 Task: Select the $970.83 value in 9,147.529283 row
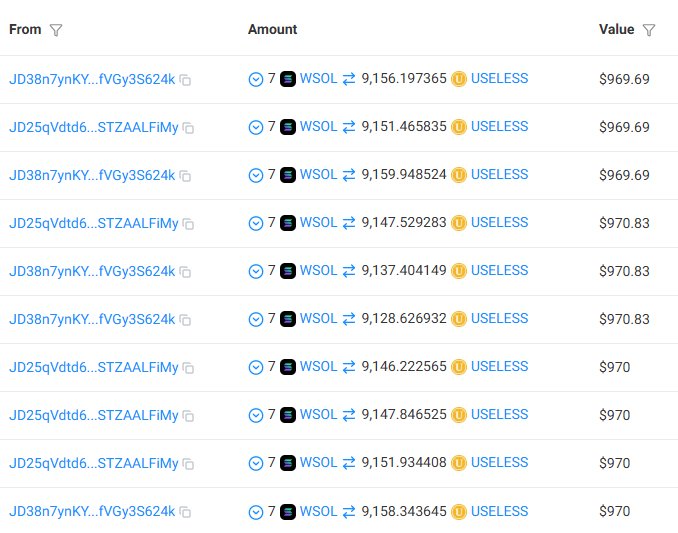[624, 223]
